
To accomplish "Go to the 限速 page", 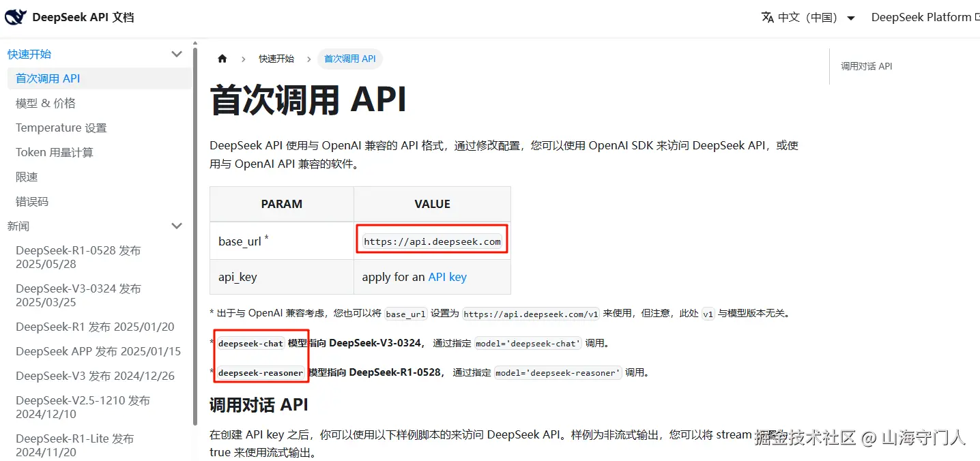I will (x=99, y=177).
